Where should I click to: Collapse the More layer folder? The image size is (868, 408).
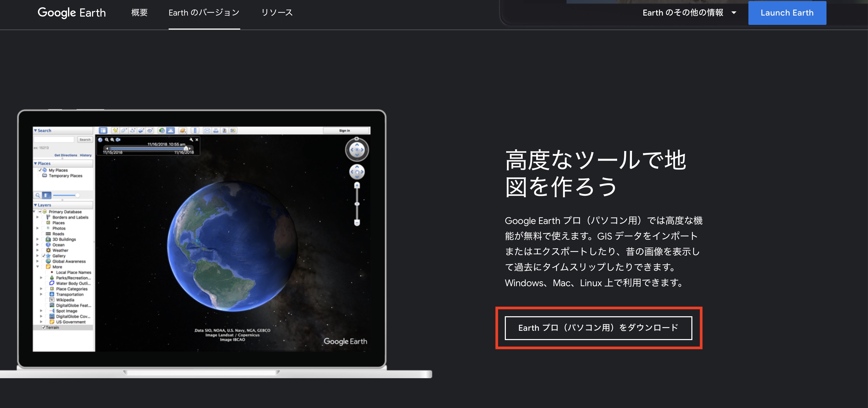pyautogui.click(x=37, y=267)
